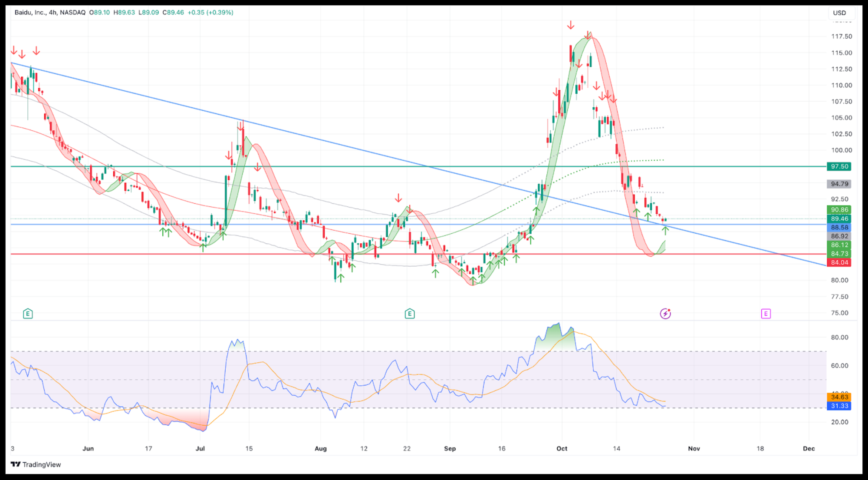The height and width of the screenshot is (480, 868).
Task: Click the red 84.04 price label
Action: (839, 262)
